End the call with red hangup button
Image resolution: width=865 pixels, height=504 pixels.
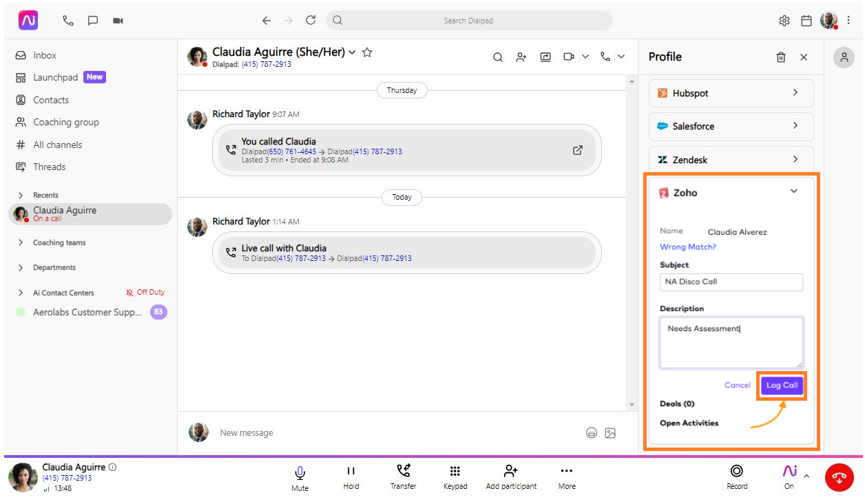pos(840,478)
